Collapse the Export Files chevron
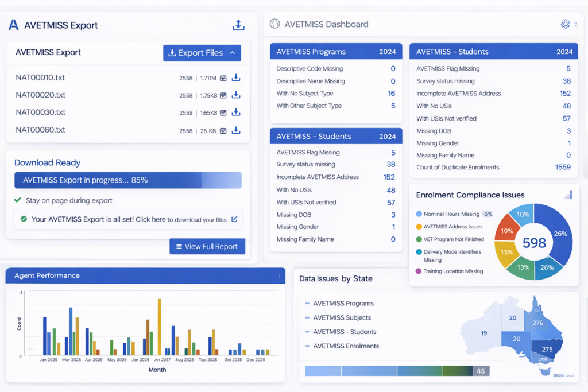Image resolution: width=588 pixels, height=392 pixels. coord(233,53)
